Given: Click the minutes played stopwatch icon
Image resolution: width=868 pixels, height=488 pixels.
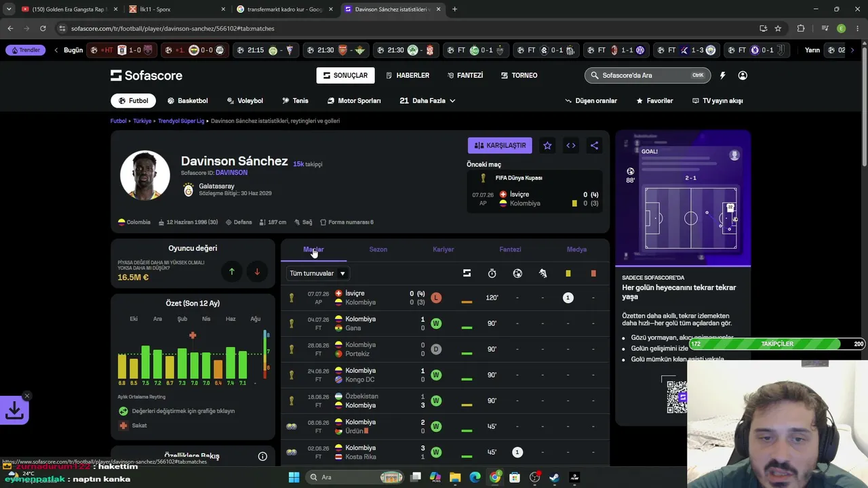Looking at the screenshot, I should pyautogui.click(x=492, y=273).
